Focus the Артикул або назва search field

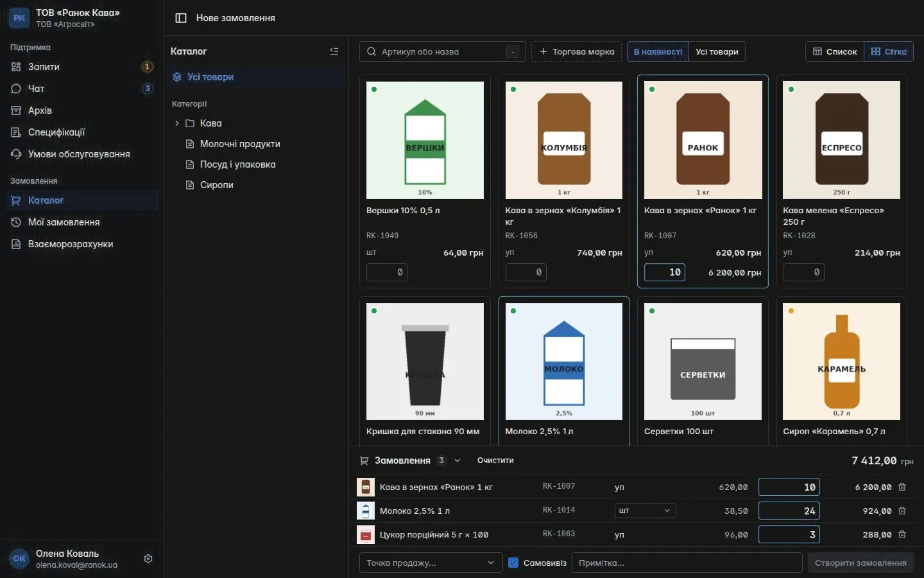pyautogui.click(x=443, y=52)
